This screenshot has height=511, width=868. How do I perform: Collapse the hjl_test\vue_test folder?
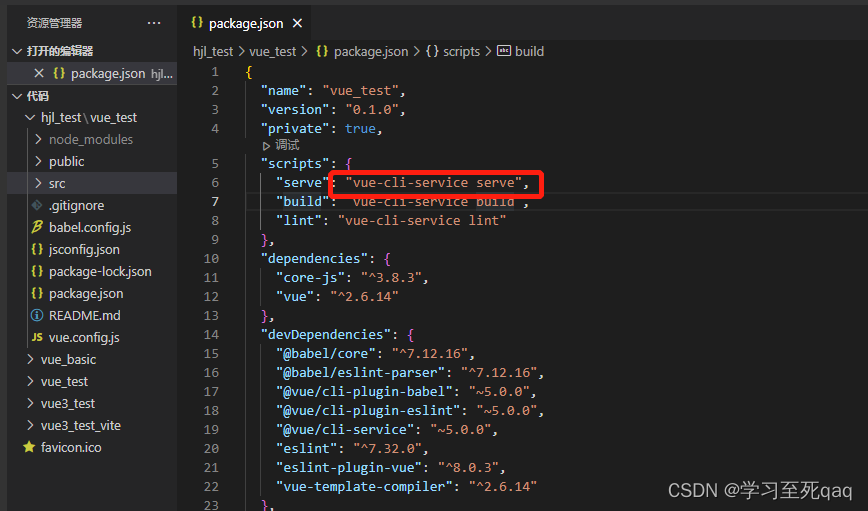(30, 117)
